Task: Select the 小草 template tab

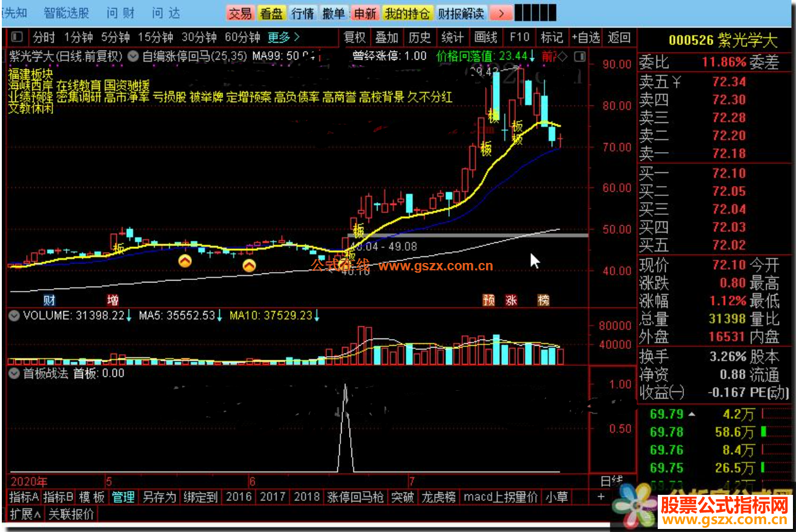Action: [x=557, y=497]
